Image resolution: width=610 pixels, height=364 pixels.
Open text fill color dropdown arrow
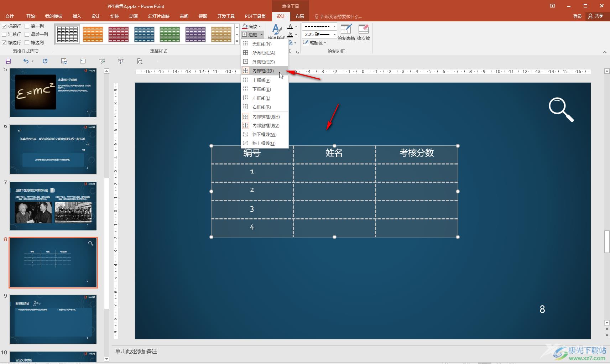coord(296,26)
